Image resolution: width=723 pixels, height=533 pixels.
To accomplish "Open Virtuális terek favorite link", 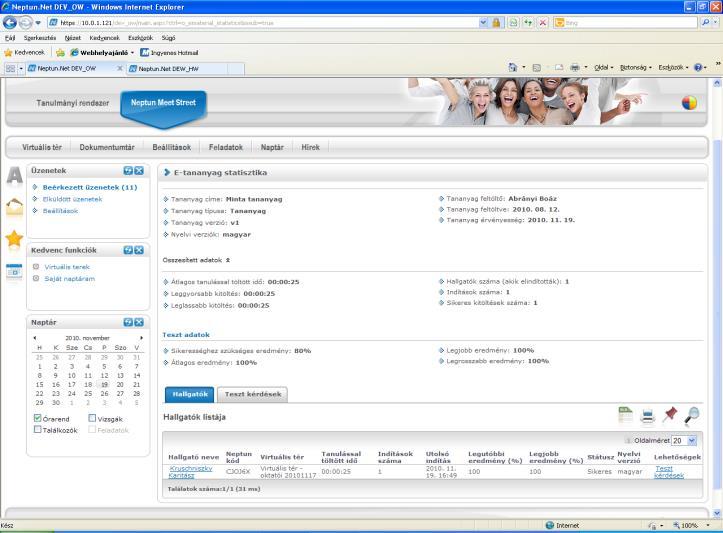I will [67, 267].
